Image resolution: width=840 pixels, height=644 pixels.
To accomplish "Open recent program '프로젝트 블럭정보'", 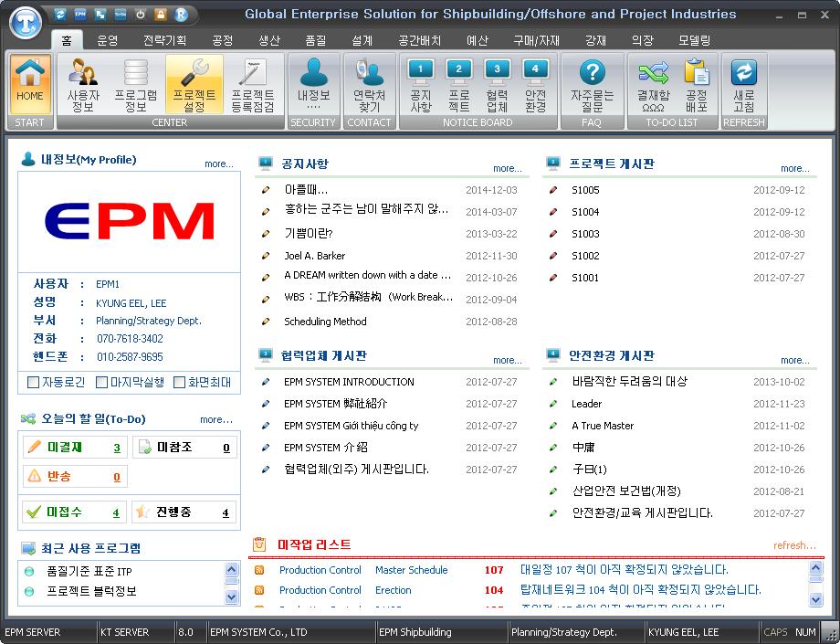I will [91, 591].
